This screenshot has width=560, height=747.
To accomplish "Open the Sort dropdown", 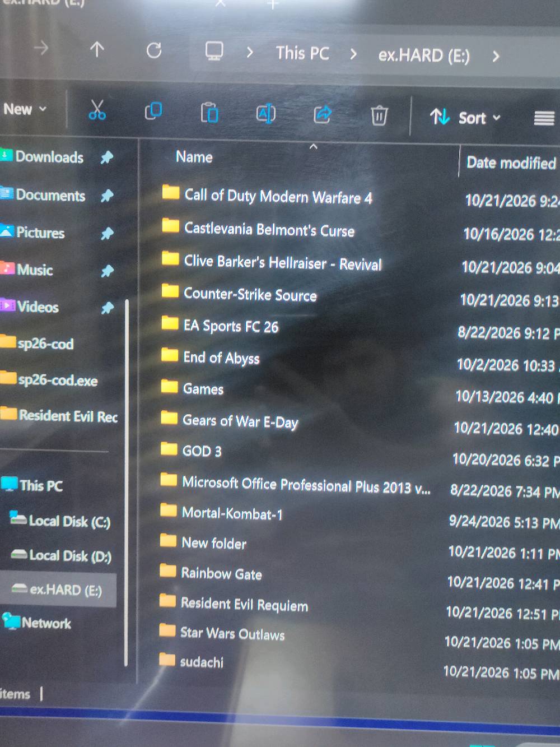I will pos(465,117).
